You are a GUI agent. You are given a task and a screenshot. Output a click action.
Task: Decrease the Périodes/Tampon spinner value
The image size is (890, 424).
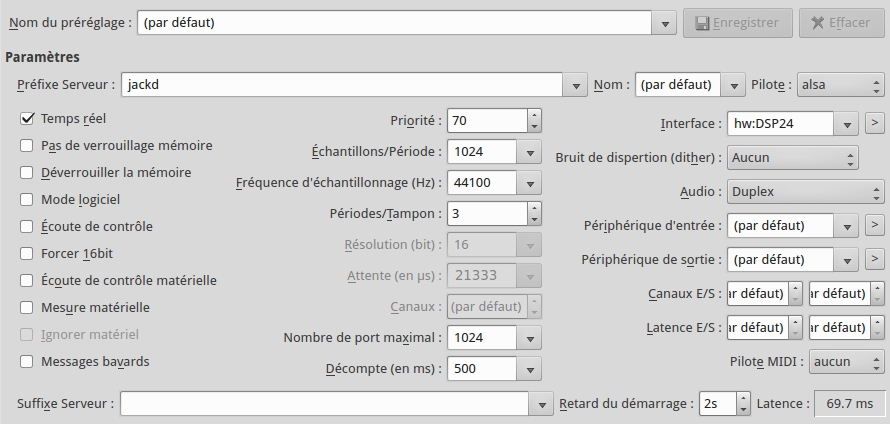535,219
